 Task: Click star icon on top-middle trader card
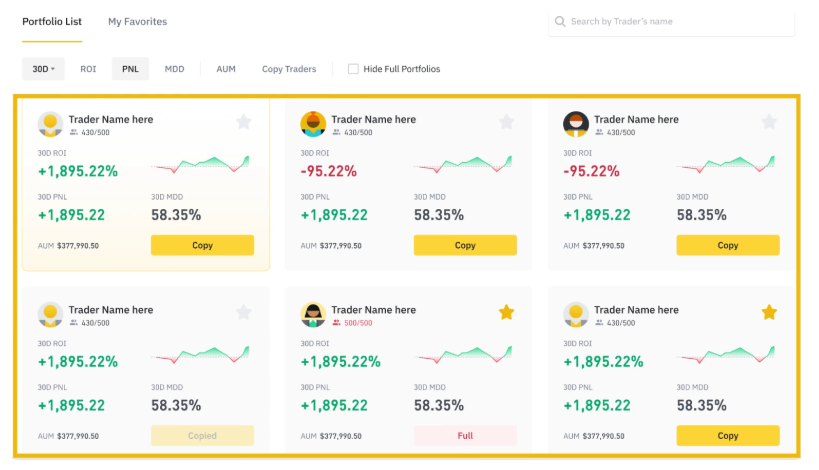click(506, 122)
